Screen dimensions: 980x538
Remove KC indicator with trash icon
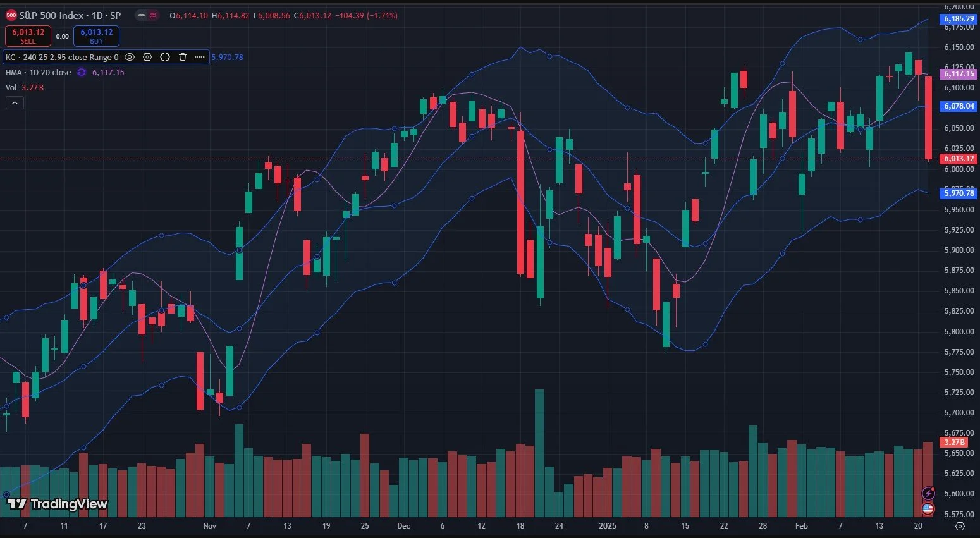183,57
